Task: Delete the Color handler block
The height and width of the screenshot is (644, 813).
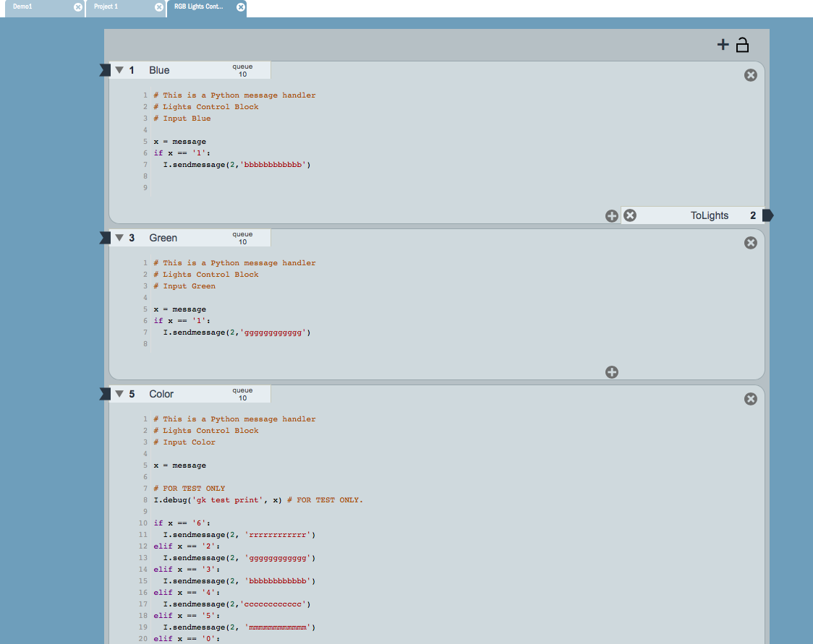Action: pos(750,399)
